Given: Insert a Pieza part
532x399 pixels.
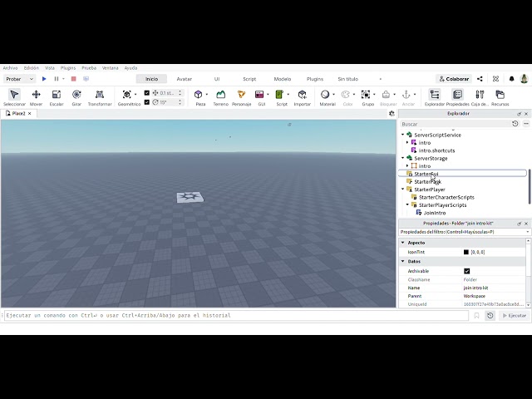Looking at the screenshot, I should (x=199, y=95).
